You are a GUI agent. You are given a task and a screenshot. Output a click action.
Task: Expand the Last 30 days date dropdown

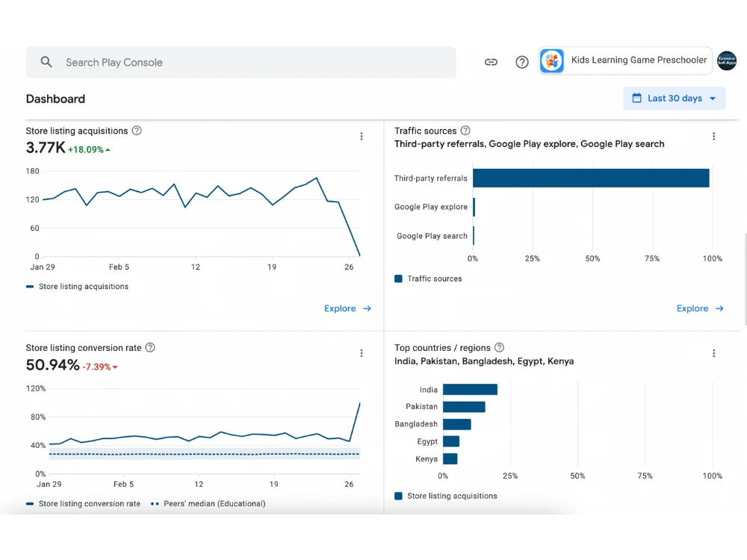[674, 99]
